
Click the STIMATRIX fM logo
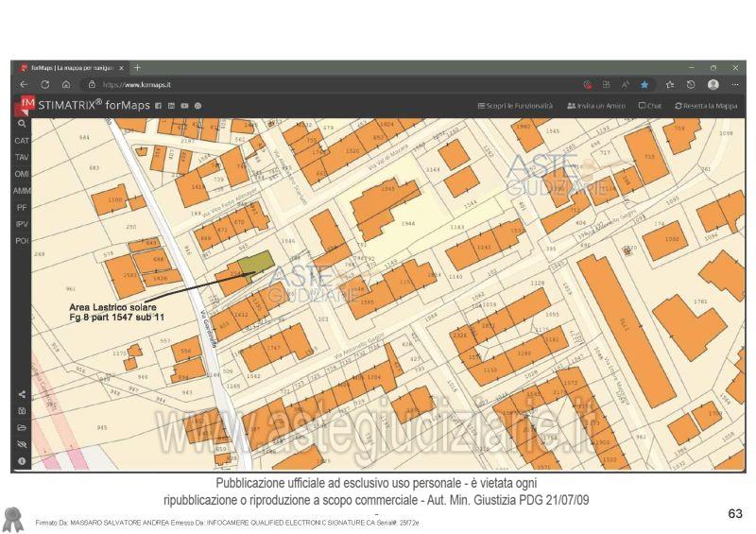tap(26, 104)
